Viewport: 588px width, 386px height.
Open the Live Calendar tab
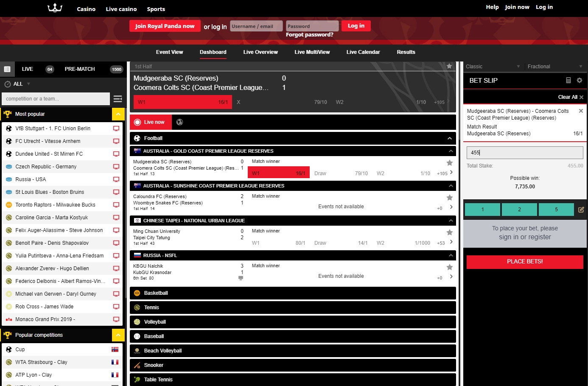[363, 52]
